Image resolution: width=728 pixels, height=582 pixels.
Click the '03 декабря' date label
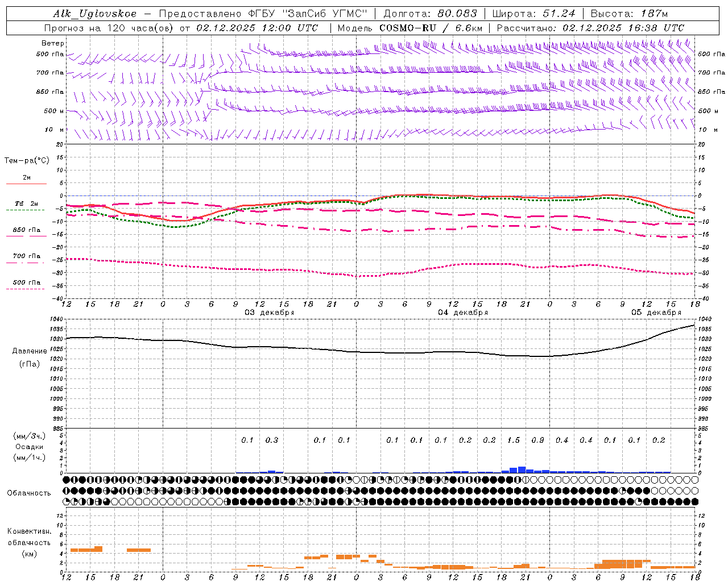point(270,313)
